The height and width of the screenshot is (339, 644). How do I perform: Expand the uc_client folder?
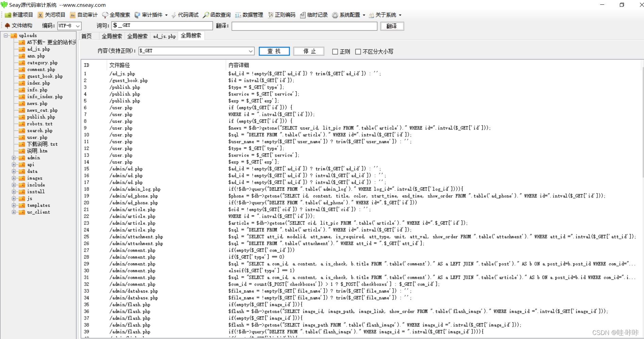click(x=14, y=212)
